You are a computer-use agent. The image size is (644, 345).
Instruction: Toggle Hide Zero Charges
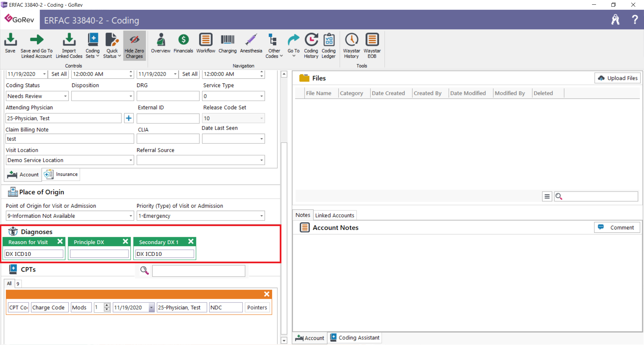134,46
